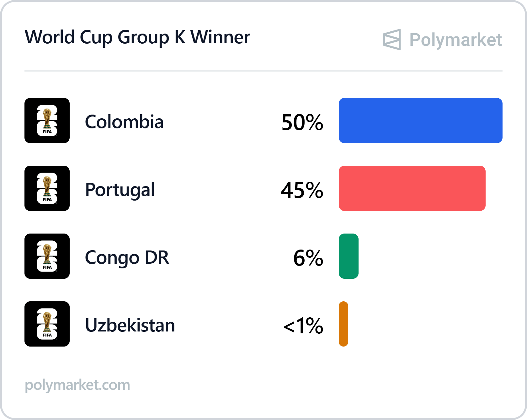This screenshot has width=527, height=420.
Task: Click the FIFA icon beside Colombia
Action: click(x=47, y=121)
